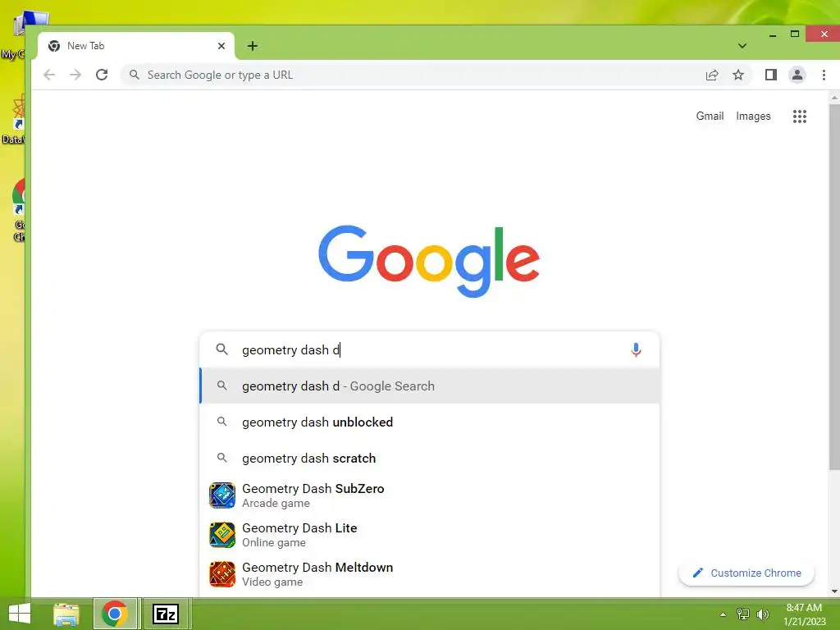This screenshot has height=630, width=840.
Task: Reload the current page
Action: (x=102, y=75)
